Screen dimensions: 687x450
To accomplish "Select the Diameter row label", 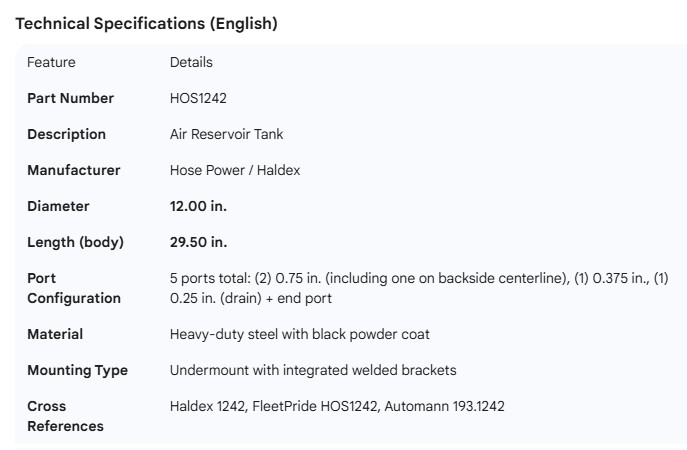I will (58, 206).
